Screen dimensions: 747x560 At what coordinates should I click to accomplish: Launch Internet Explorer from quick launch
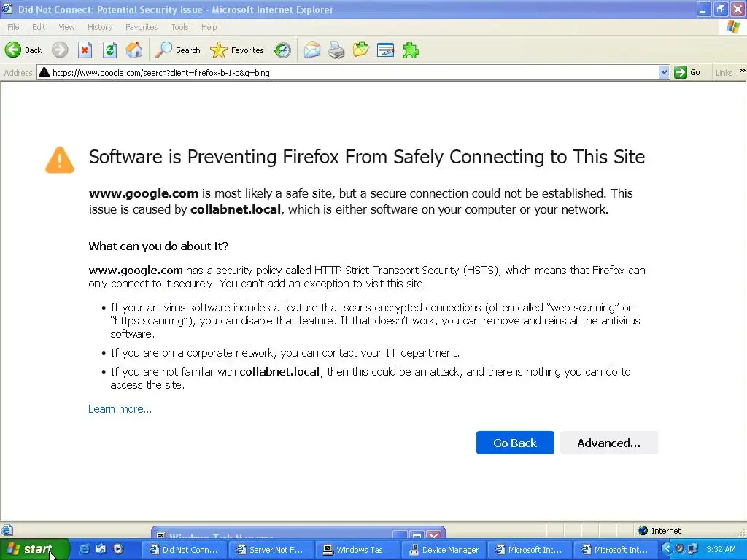(84, 549)
